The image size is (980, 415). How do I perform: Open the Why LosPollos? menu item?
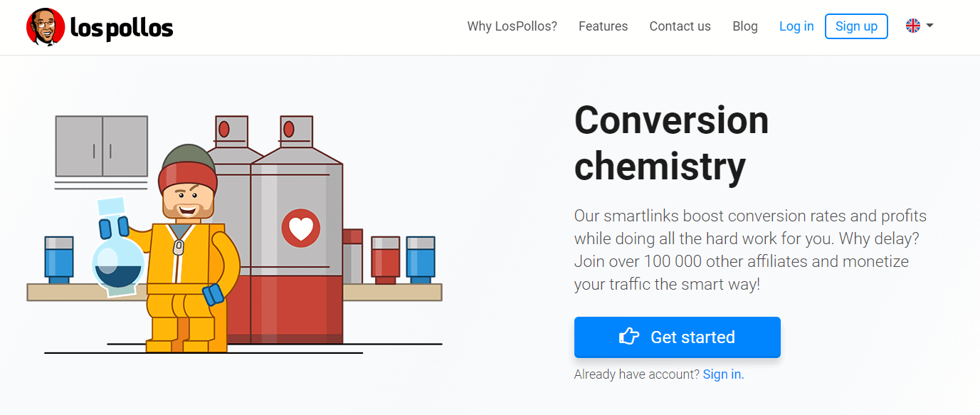pos(512,26)
